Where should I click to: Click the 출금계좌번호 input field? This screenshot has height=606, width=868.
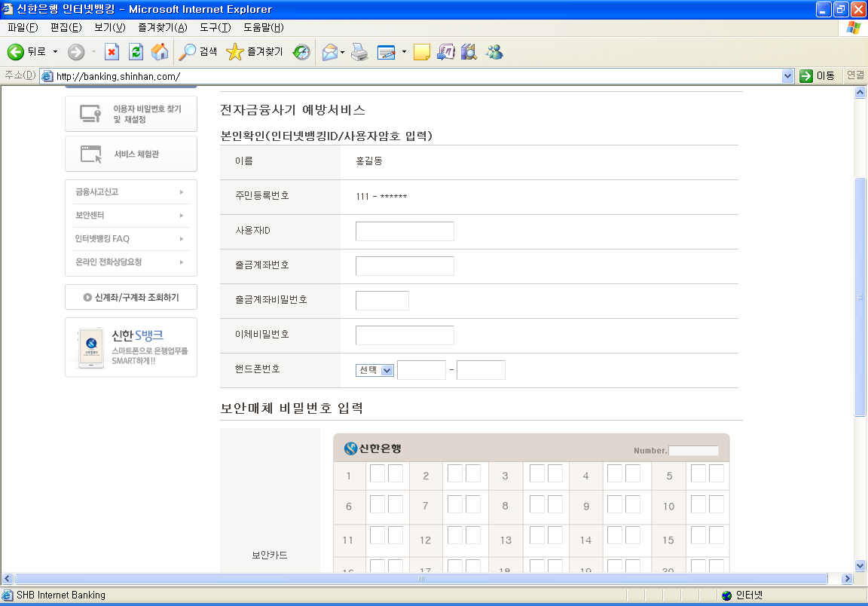pos(405,266)
